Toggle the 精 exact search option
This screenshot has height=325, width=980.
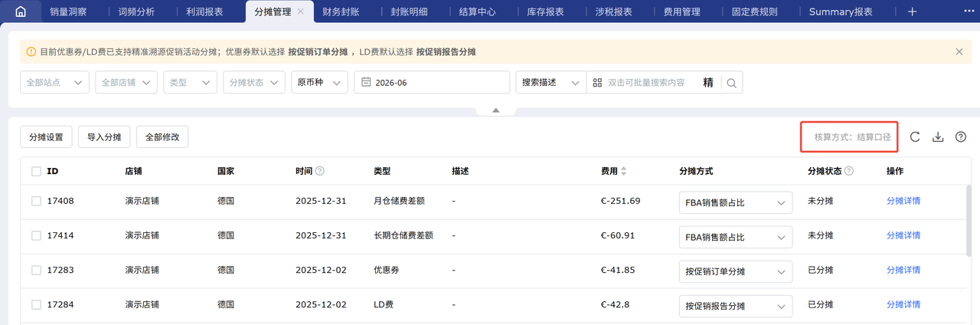[x=708, y=83]
